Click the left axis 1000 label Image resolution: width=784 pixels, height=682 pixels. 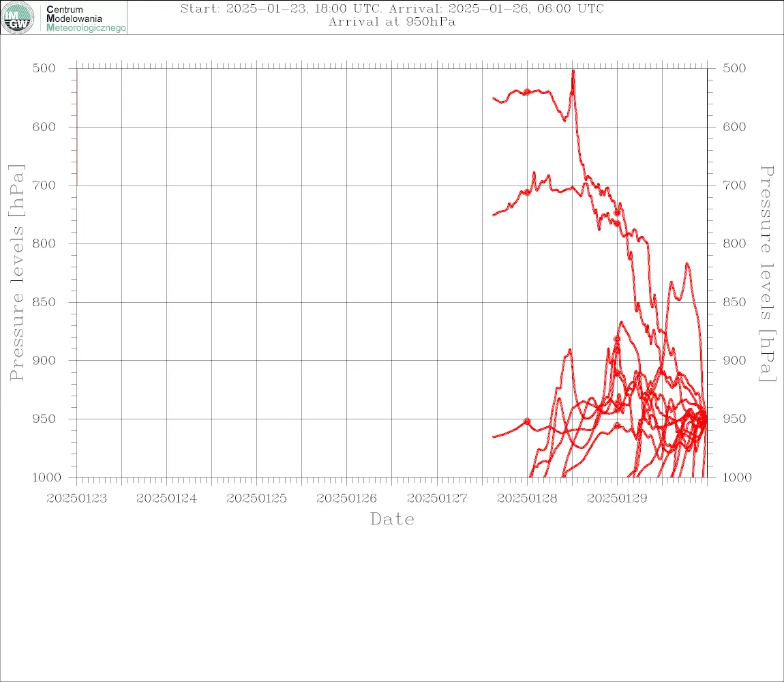47,477
